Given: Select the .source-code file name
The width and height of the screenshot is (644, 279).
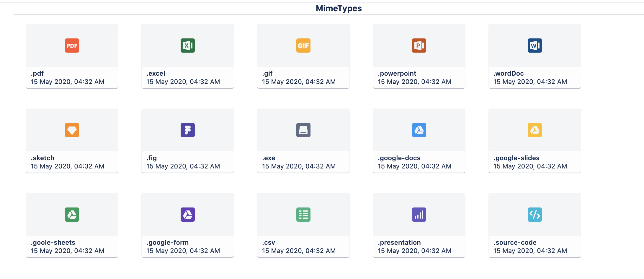Looking at the screenshot, I should [x=515, y=242].
